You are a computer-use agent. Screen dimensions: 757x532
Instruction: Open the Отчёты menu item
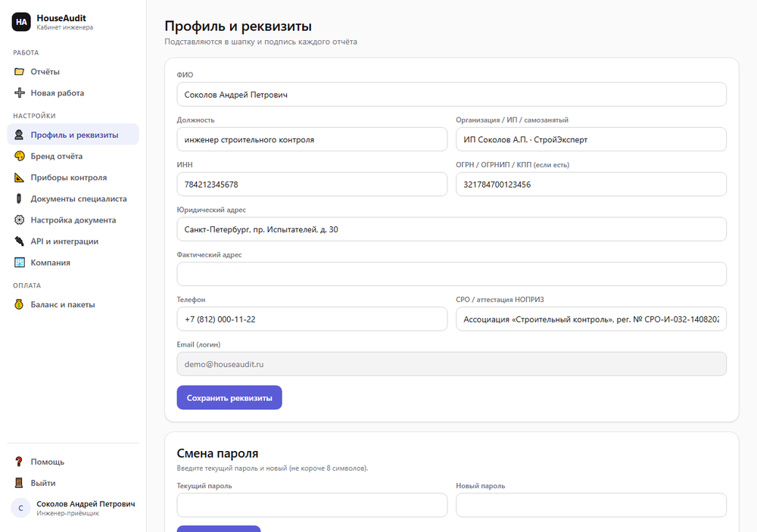(73, 71)
